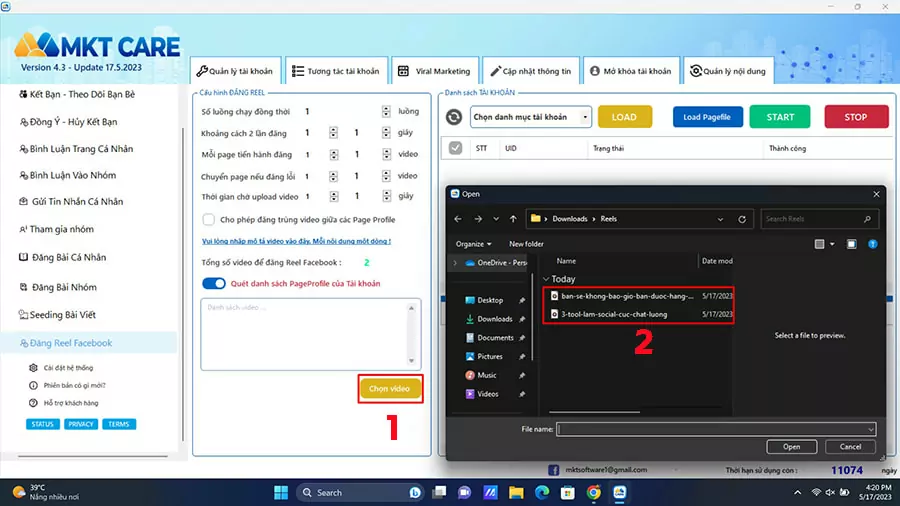Click the file list horizontal scrollbar
This screenshot has height=506, width=900.
coord(594,412)
